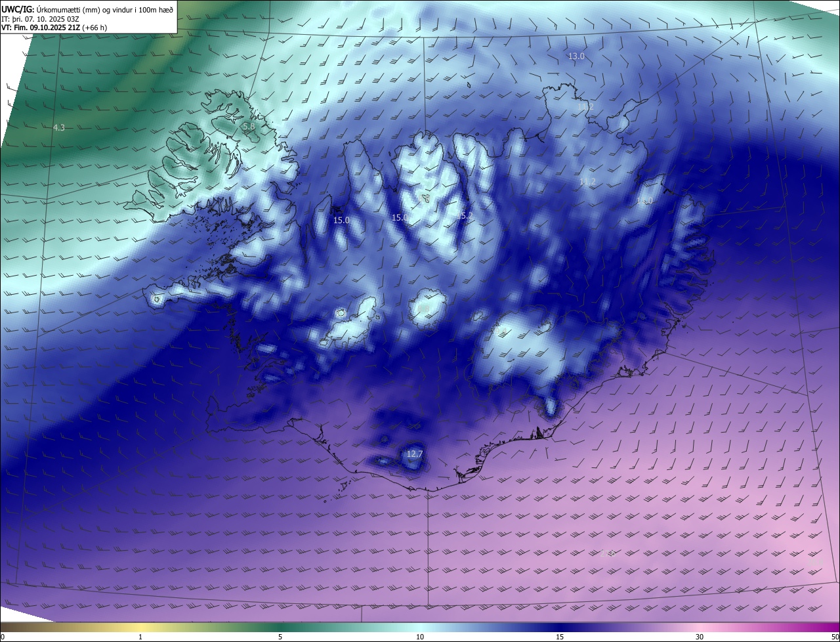Click the 5.8 value on the Westfjords

249,126
